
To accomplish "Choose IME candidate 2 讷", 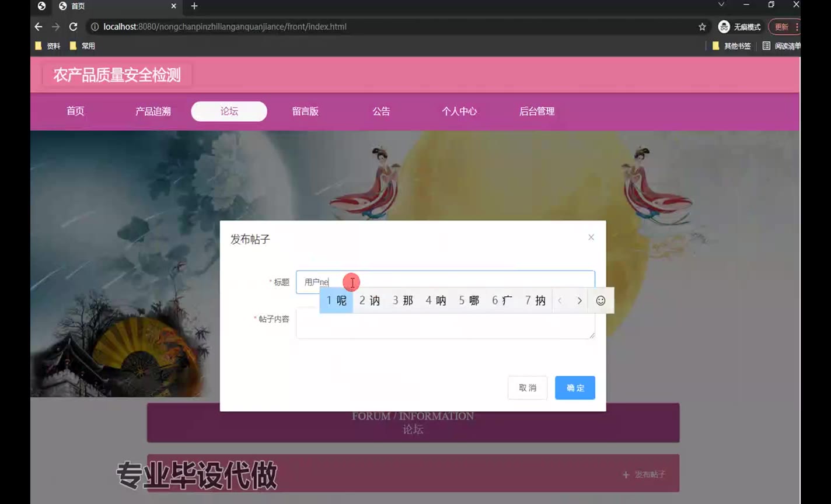I will (369, 300).
